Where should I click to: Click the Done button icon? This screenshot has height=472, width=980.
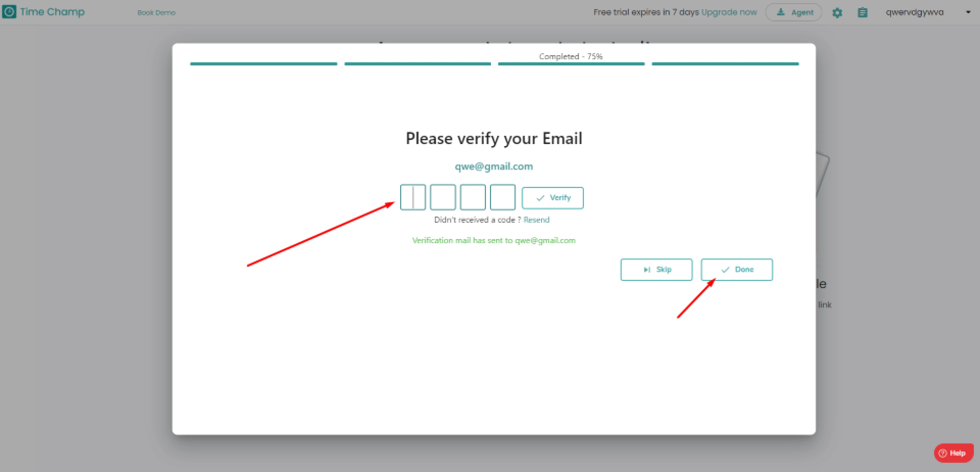point(724,269)
